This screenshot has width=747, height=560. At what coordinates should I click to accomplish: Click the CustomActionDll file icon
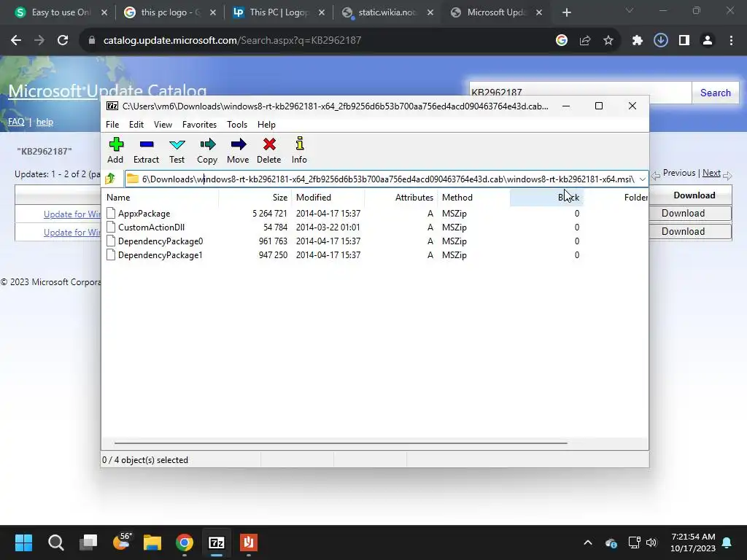click(x=111, y=227)
